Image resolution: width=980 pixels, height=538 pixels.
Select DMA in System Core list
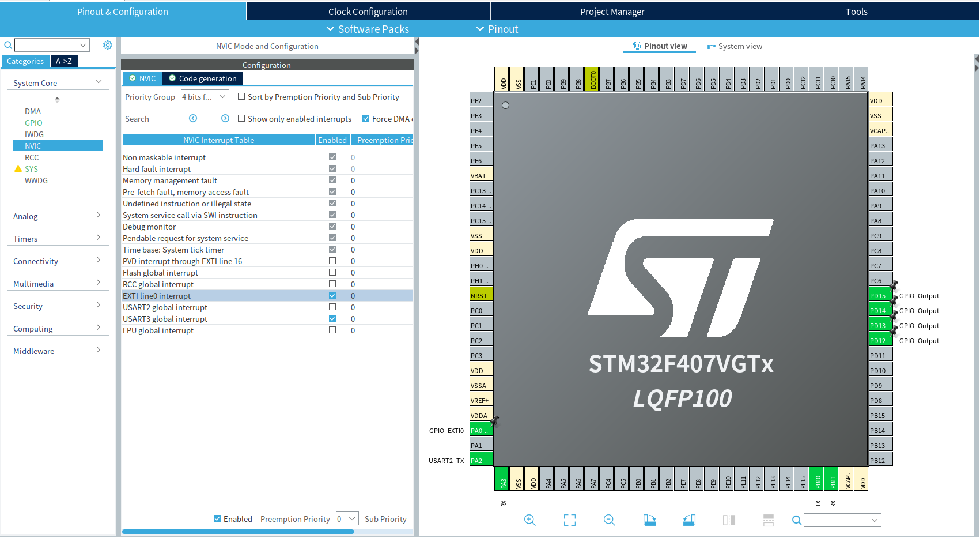click(33, 111)
